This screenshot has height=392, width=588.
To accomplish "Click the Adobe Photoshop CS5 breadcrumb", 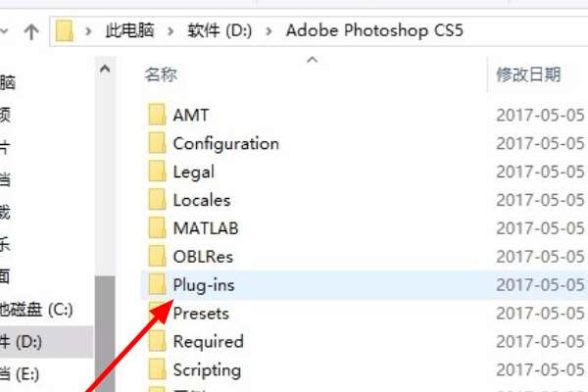I will point(374,30).
